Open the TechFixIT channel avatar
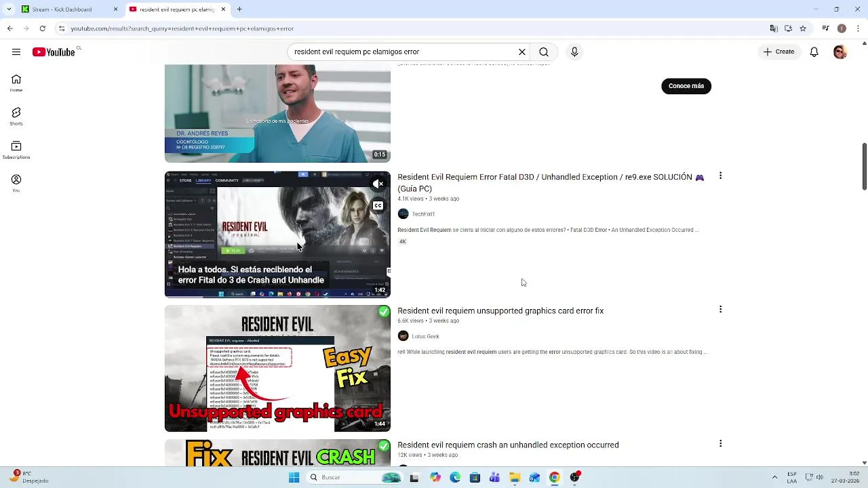 403,214
